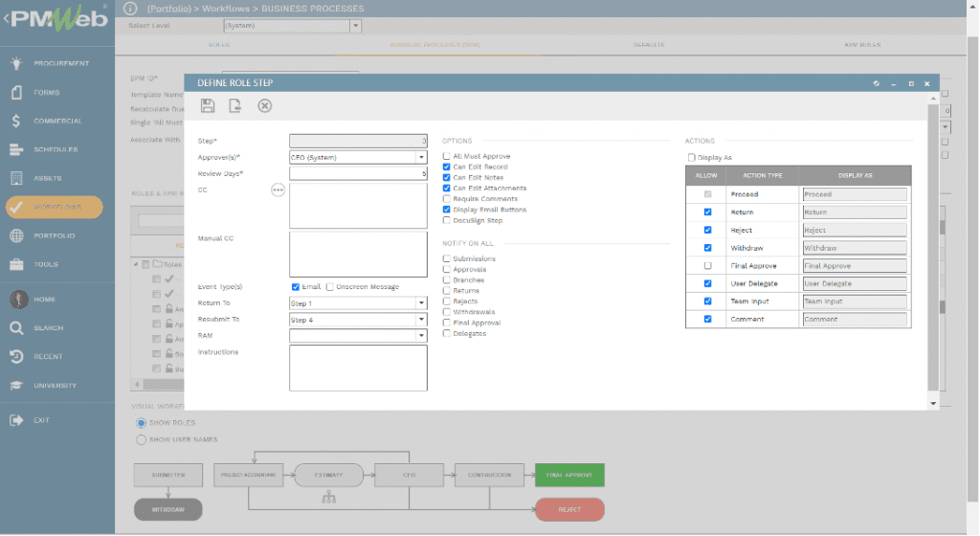This screenshot has width=980, height=536.
Task: Click into the Instructions text area
Action: (358, 368)
